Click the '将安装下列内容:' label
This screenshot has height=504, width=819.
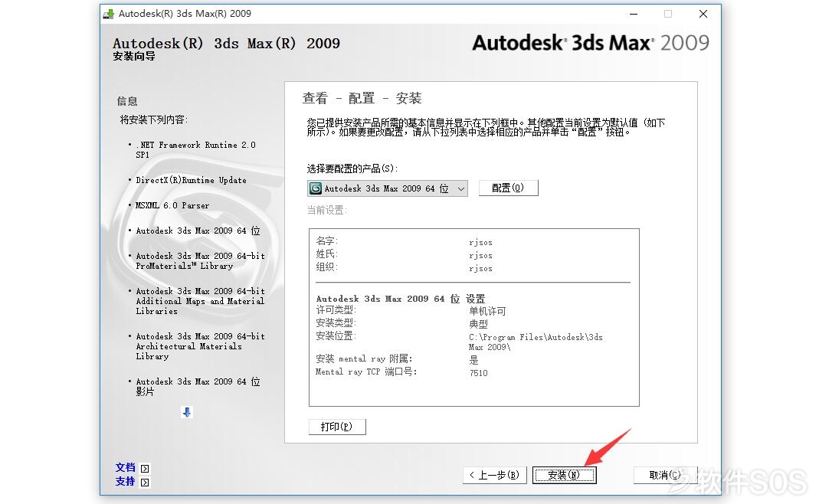point(154,119)
